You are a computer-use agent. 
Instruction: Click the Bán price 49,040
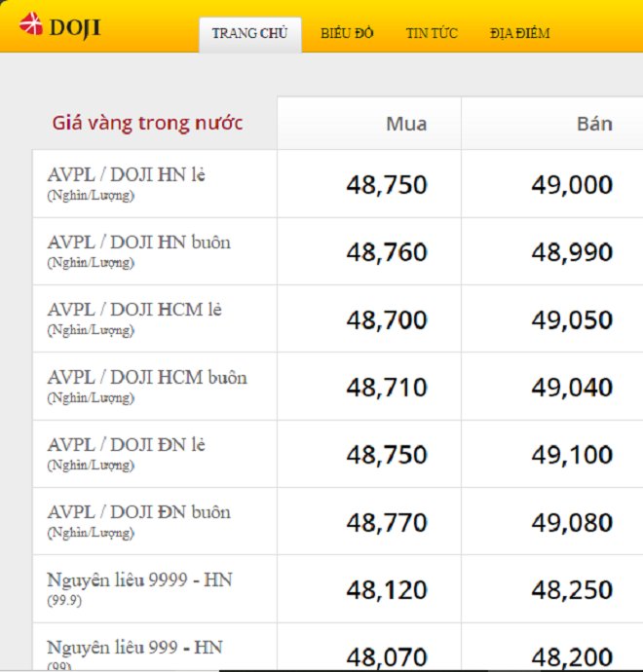point(572,388)
